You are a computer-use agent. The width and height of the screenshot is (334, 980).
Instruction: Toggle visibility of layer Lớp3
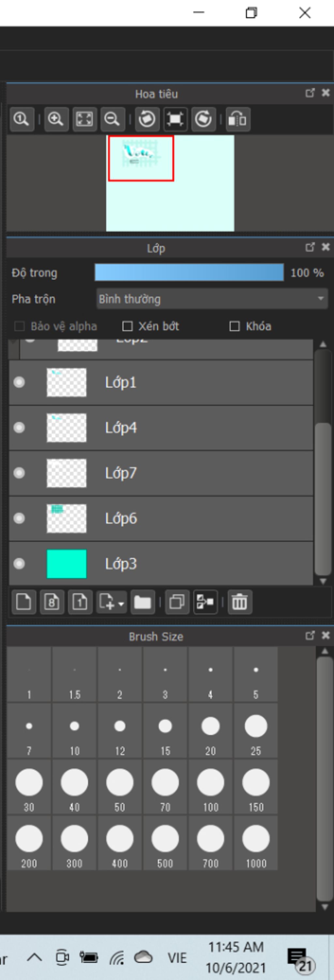pos(19,564)
